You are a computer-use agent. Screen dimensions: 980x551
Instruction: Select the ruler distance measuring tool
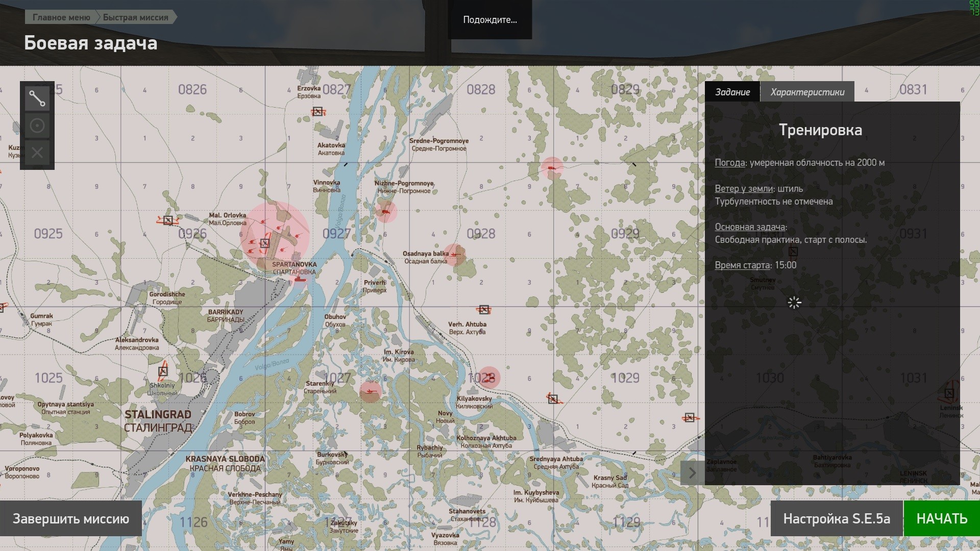point(37,98)
